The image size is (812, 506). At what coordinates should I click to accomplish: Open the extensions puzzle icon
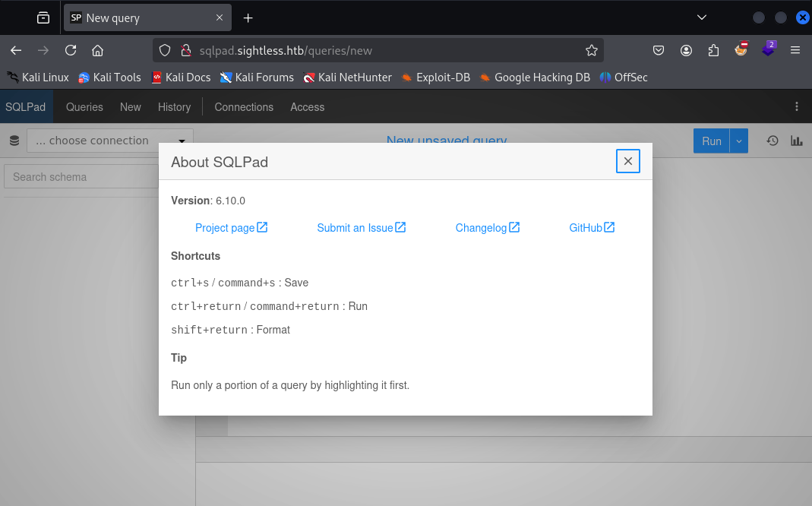713,50
